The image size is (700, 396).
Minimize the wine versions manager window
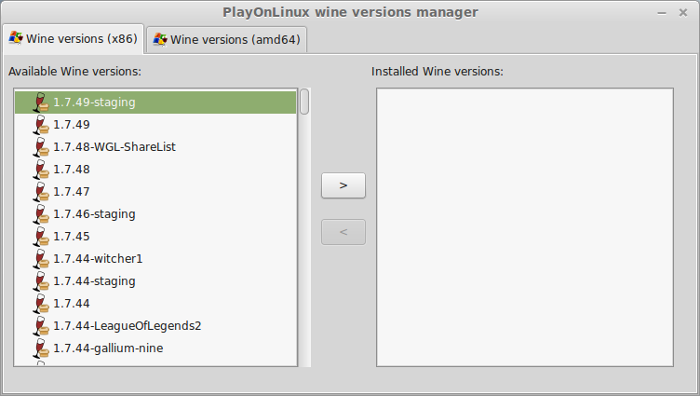[662, 13]
